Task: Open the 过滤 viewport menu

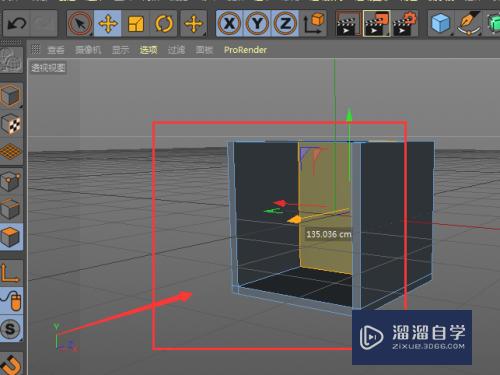Action: [x=176, y=50]
